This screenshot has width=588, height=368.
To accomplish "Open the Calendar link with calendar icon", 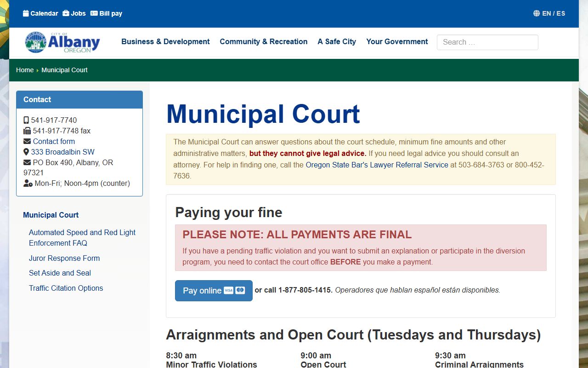I will point(26,13).
